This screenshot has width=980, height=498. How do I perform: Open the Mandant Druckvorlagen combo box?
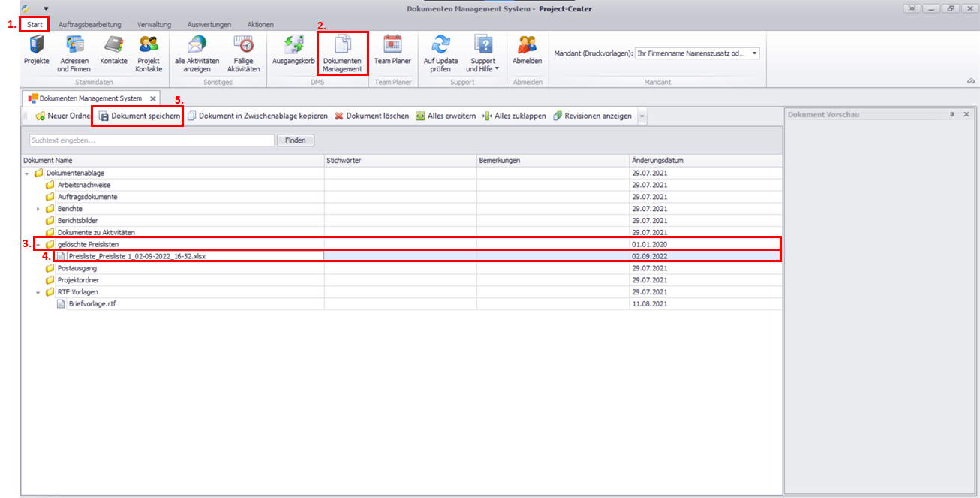[697, 53]
